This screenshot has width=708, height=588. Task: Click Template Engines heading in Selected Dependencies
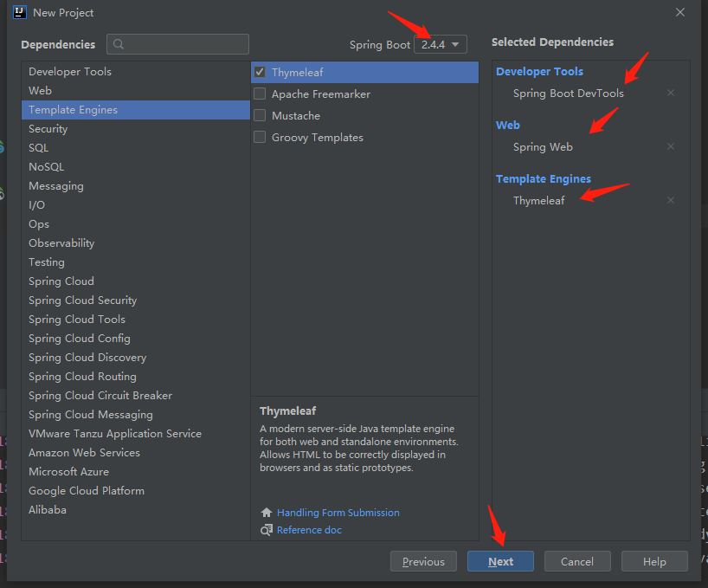544,179
